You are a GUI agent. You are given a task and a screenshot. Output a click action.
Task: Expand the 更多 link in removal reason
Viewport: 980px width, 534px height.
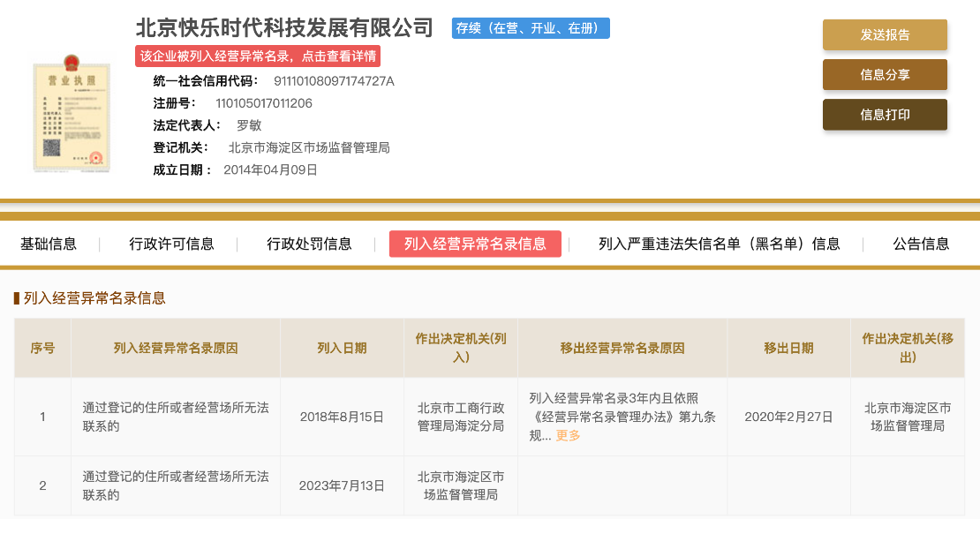click(568, 435)
